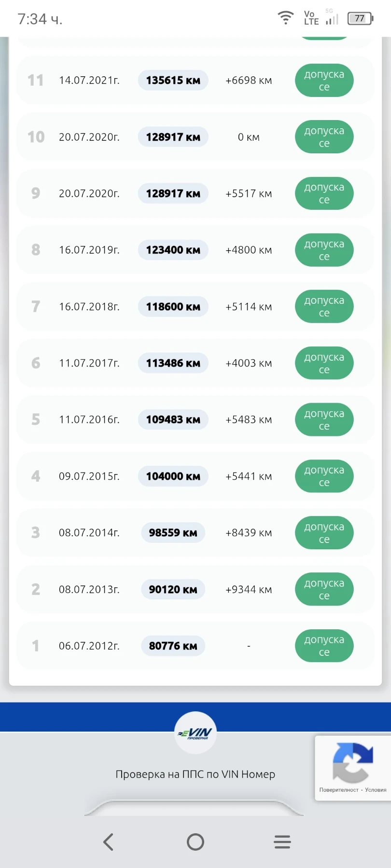Select the 80776 км mileage pill

[x=173, y=646]
